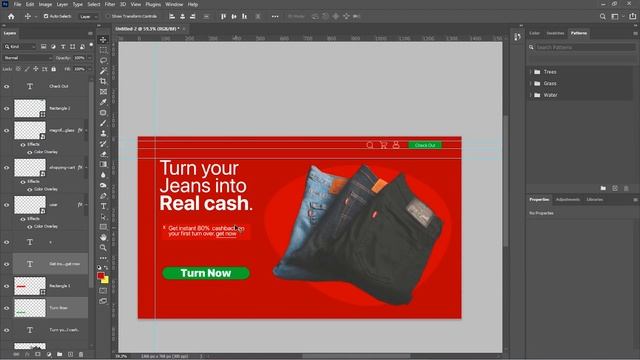Select the Clone Stamp tool
The width and height of the screenshot is (640, 360).
(103, 133)
